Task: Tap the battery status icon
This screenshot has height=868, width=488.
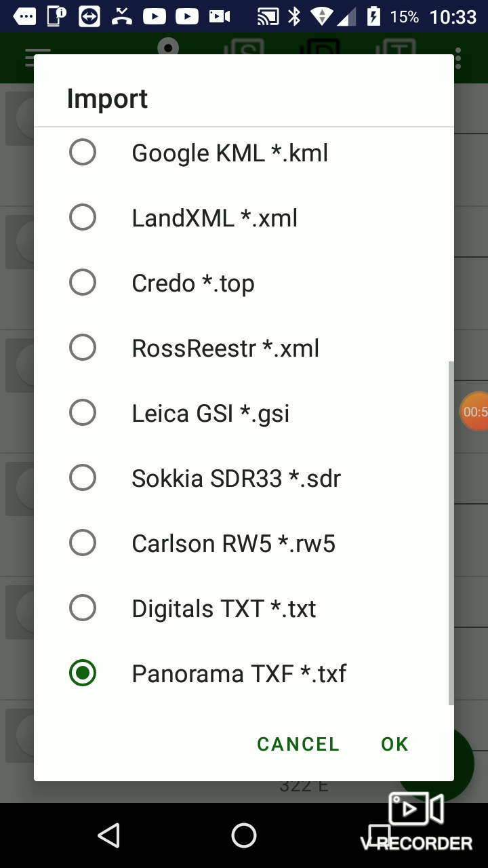Action: coord(373,16)
